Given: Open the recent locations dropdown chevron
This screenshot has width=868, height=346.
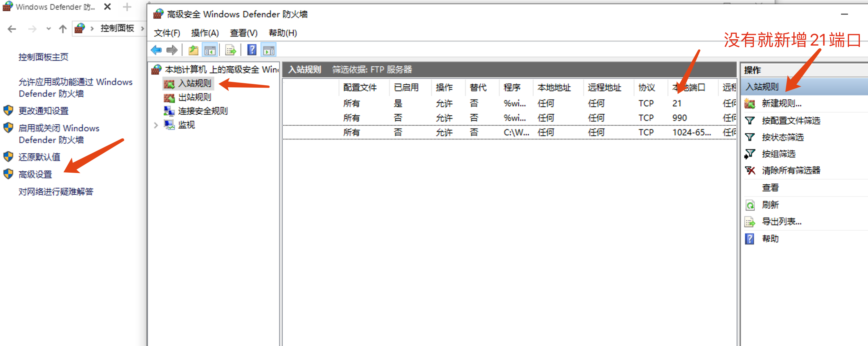Looking at the screenshot, I should [48, 29].
